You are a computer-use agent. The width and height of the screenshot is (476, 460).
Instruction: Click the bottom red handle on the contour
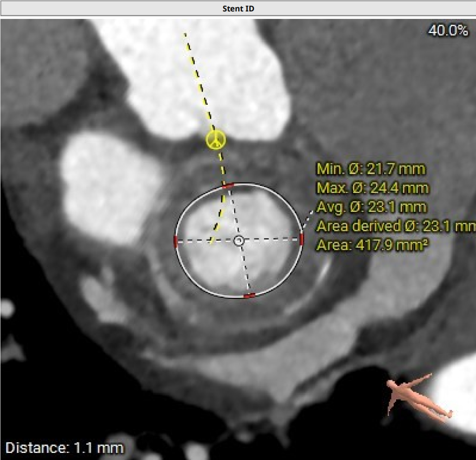point(249,295)
